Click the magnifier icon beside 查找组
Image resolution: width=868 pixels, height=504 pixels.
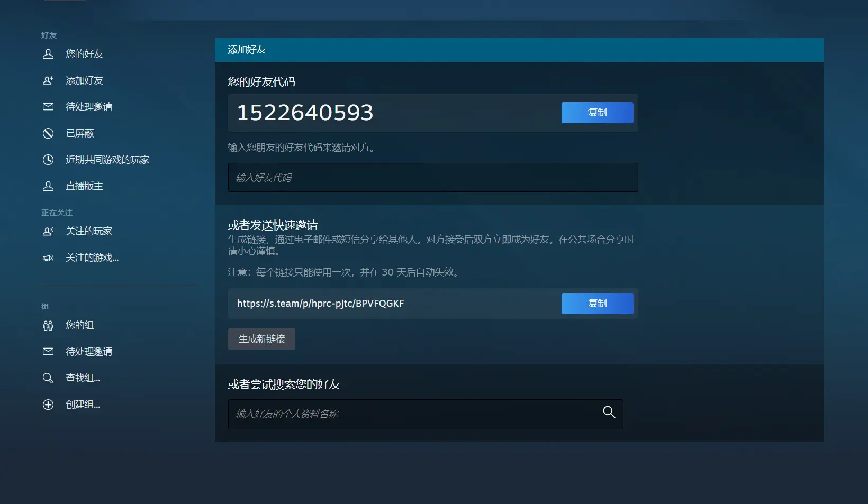click(x=48, y=378)
